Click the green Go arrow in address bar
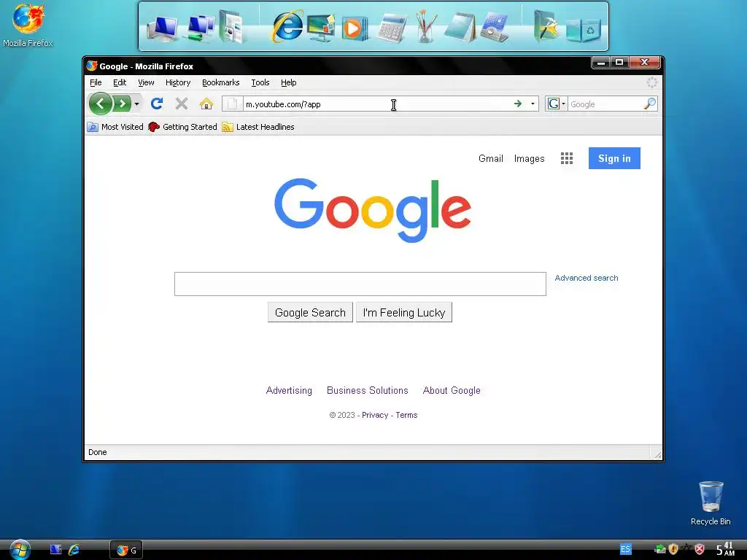 (518, 104)
